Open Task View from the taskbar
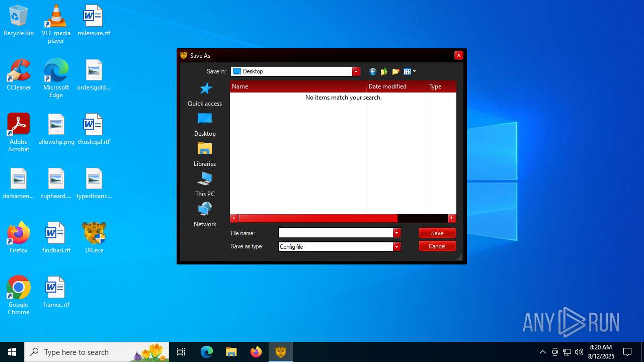Image resolution: width=644 pixels, height=362 pixels. 181,352
